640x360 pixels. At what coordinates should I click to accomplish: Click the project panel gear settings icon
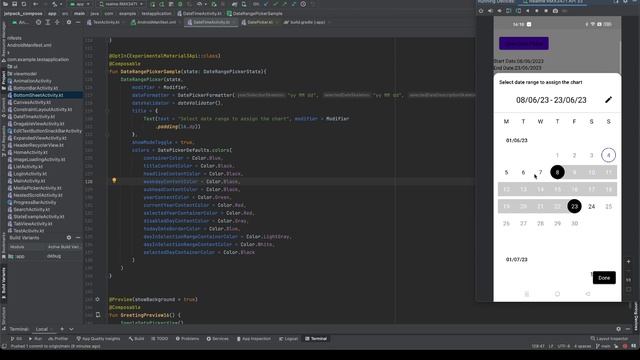tap(69, 22)
